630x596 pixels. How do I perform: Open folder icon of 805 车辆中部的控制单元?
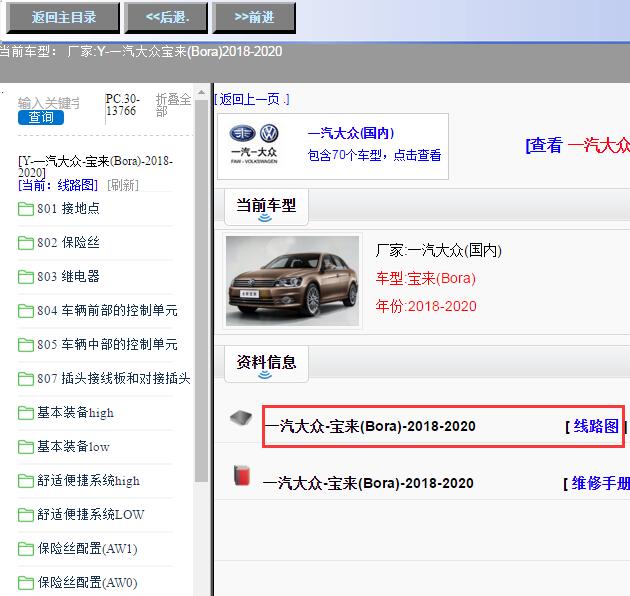[26, 345]
